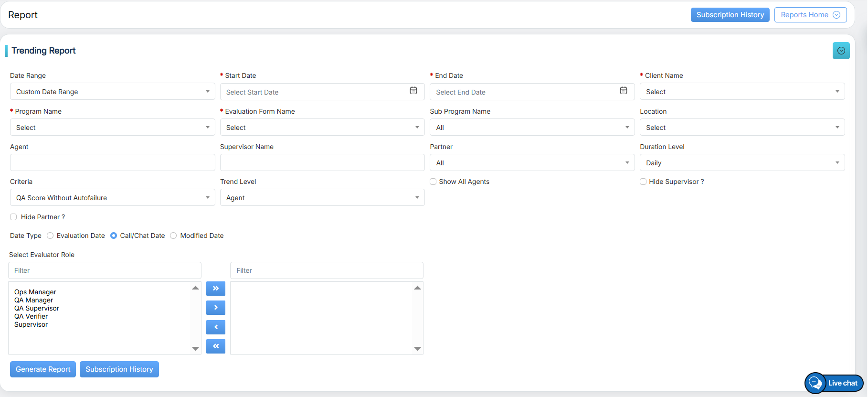This screenshot has height=397, width=868.
Task: Select QA Manager in the role list
Action: (33, 300)
